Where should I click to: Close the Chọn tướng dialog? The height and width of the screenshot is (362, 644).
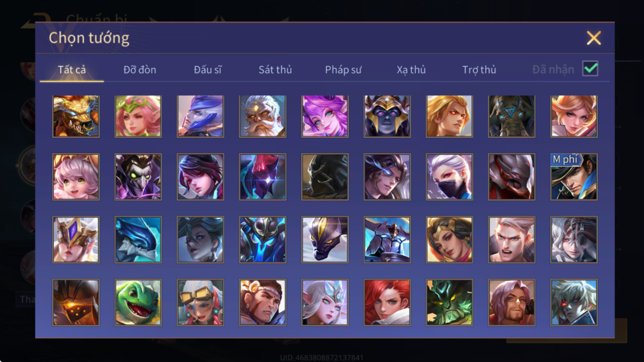click(594, 38)
